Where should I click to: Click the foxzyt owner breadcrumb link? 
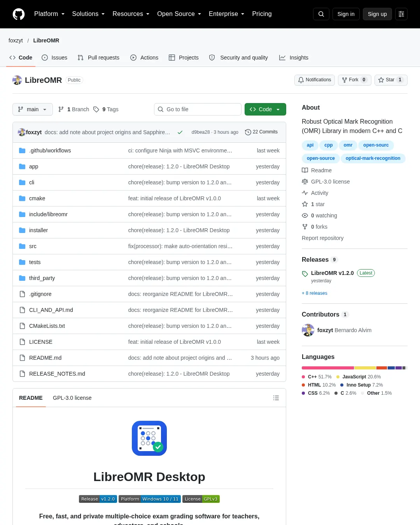[x=16, y=40]
